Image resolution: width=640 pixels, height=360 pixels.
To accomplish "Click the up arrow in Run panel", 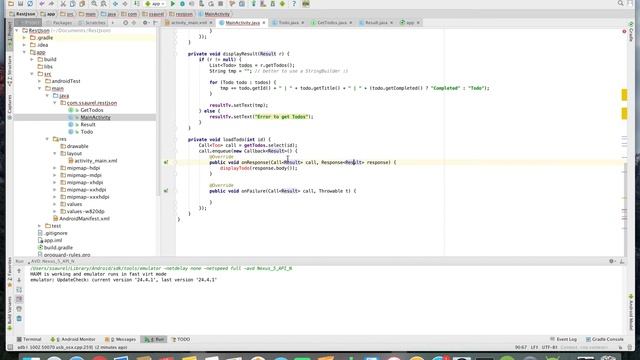I will (x=19, y=271).
